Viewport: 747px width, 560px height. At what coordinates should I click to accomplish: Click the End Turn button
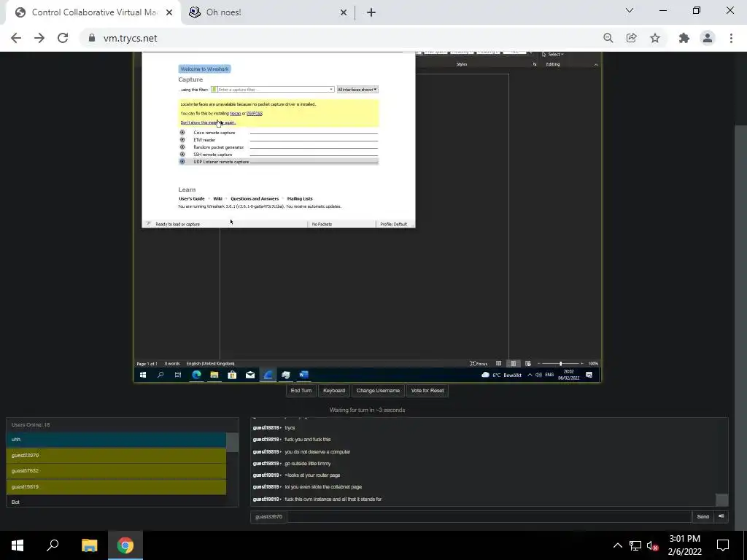point(301,391)
